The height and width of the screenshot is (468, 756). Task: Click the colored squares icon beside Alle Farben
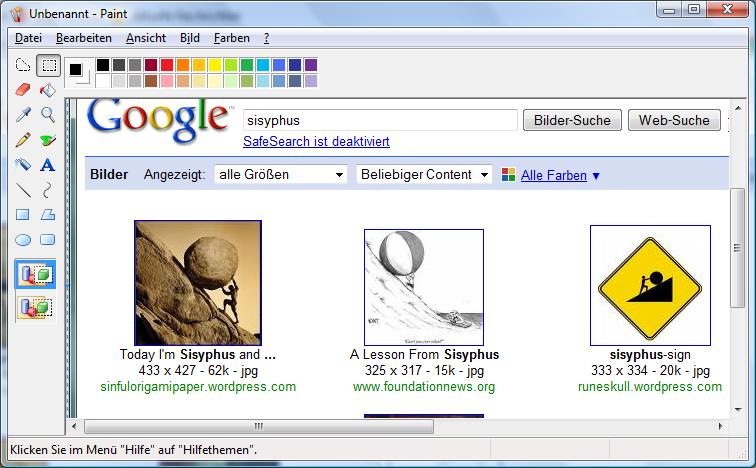[508, 174]
